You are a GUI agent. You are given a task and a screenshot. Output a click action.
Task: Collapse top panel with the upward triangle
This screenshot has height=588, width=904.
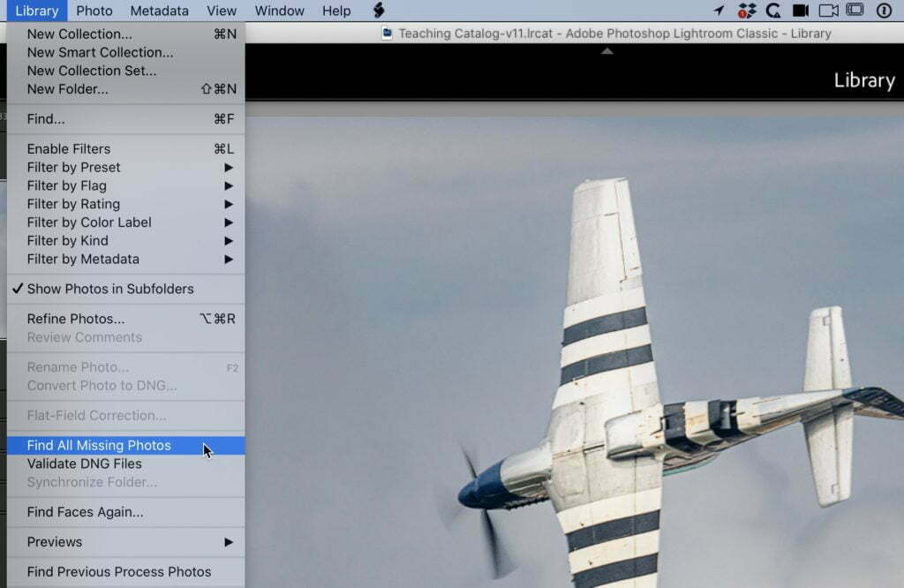coord(607,51)
